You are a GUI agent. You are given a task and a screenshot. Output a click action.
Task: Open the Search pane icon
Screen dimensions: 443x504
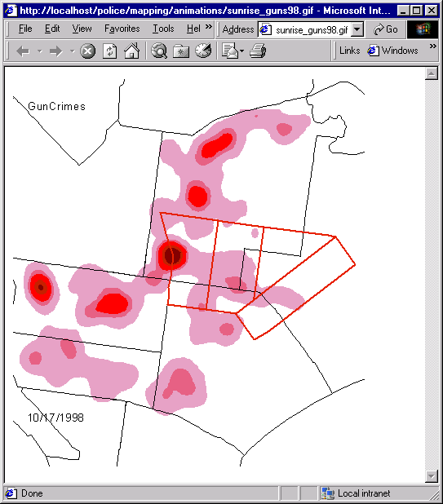(159, 51)
